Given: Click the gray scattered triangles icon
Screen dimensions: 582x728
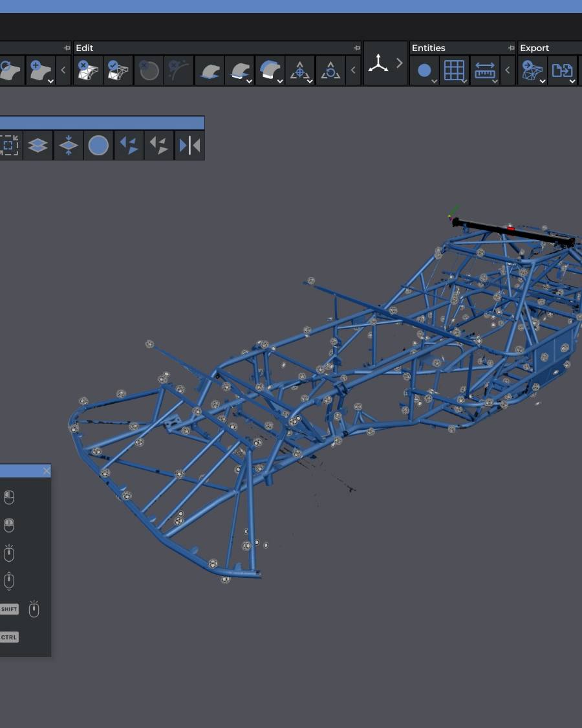Looking at the screenshot, I should pyautogui.click(x=158, y=146).
